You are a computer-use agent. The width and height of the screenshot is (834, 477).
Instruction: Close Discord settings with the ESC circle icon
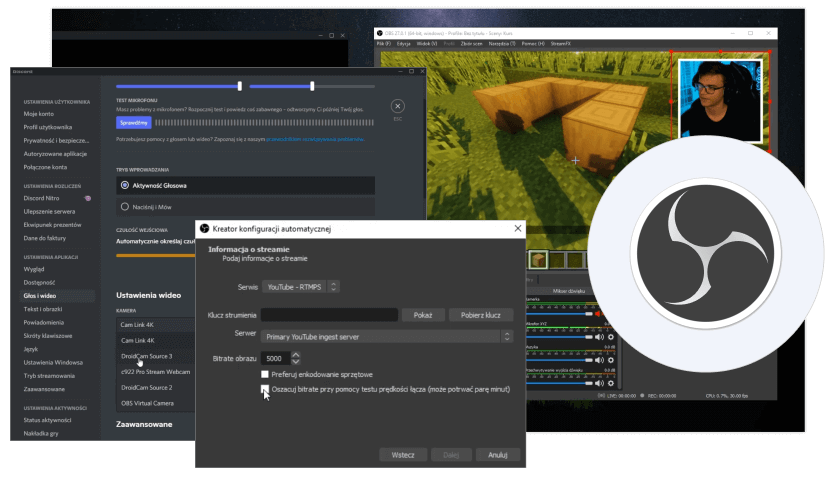pyautogui.click(x=397, y=106)
